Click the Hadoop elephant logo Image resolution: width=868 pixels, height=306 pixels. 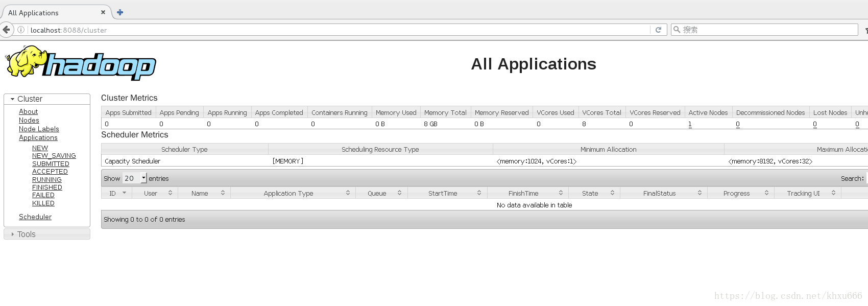click(x=81, y=63)
